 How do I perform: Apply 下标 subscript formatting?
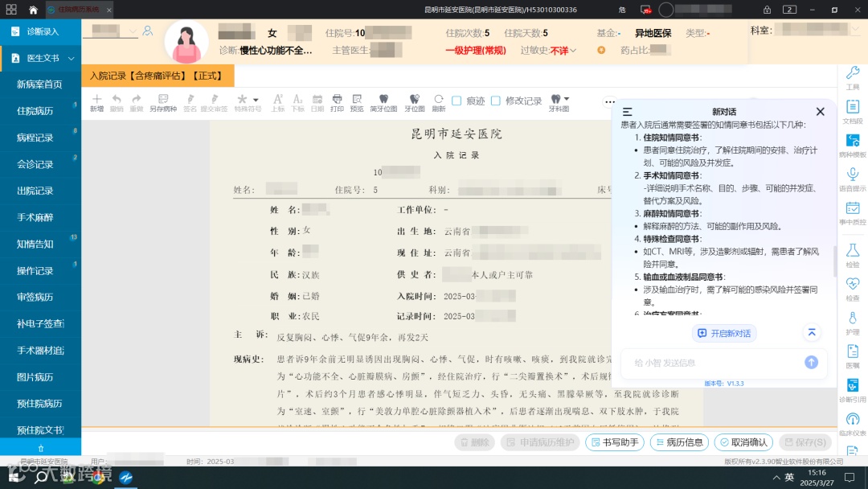tap(298, 99)
